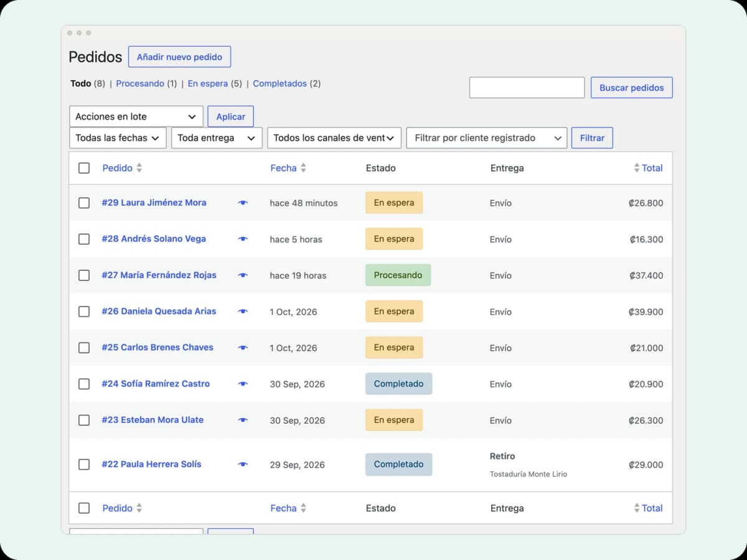
Task: Sort by Total arrows in table footer
Action: [x=636, y=508]
